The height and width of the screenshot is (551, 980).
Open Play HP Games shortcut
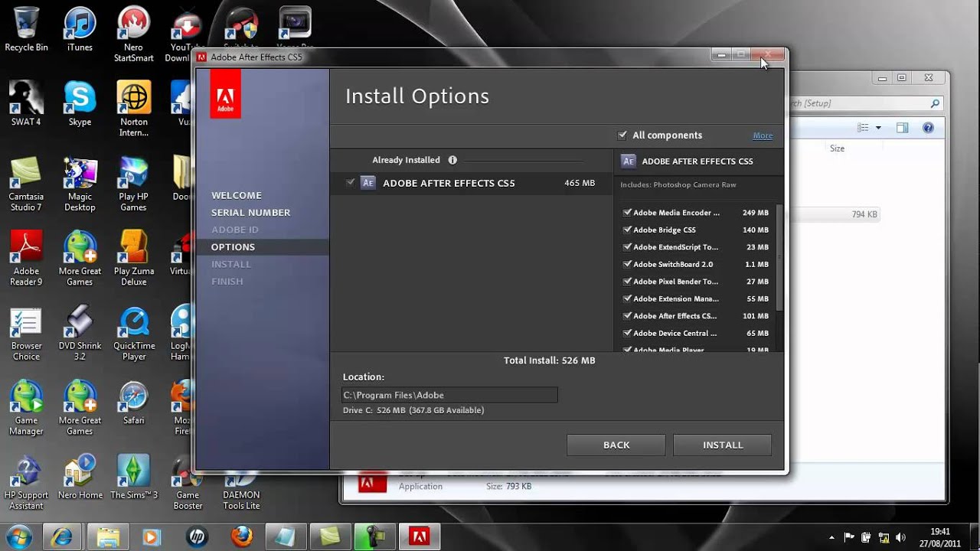click(x=133, y=184)
